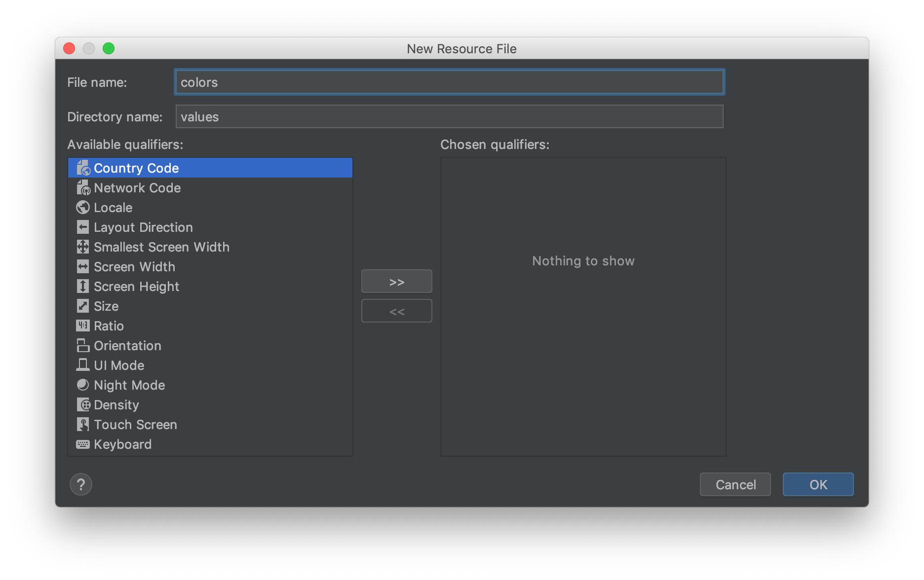The height and width of the screenshot is (580, 924).
Task: Focus the File name field
Action: [x=449, y=82]
